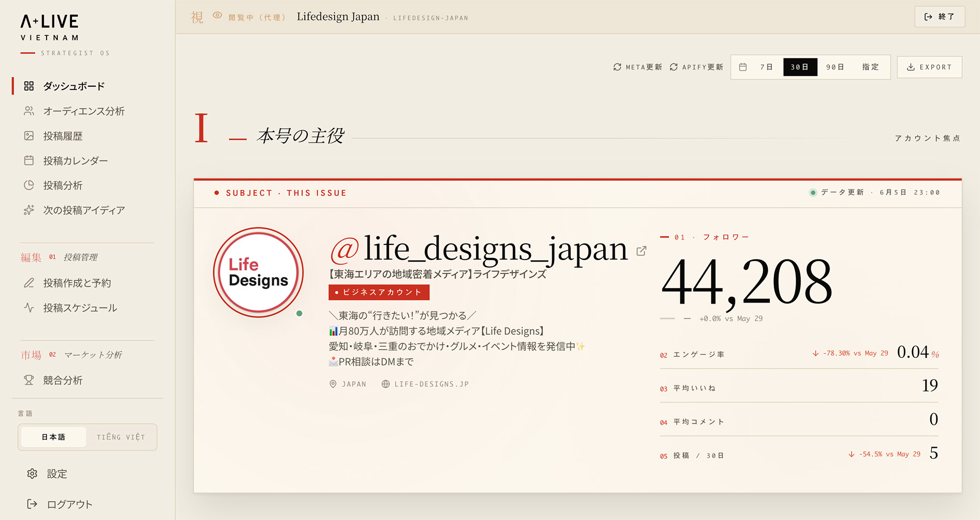Click the 平均コメント value 0
The image size is (980, 520).
click(933, 419)
